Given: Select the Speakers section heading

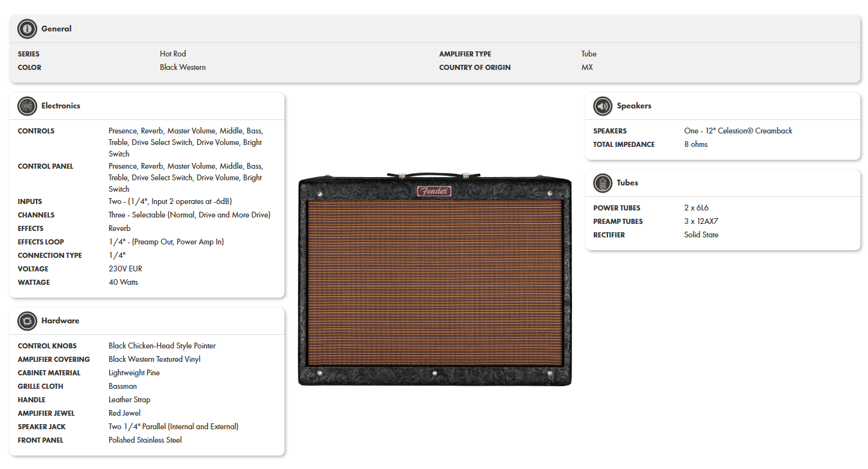Looking at the screenshot, I should (634, 106).
